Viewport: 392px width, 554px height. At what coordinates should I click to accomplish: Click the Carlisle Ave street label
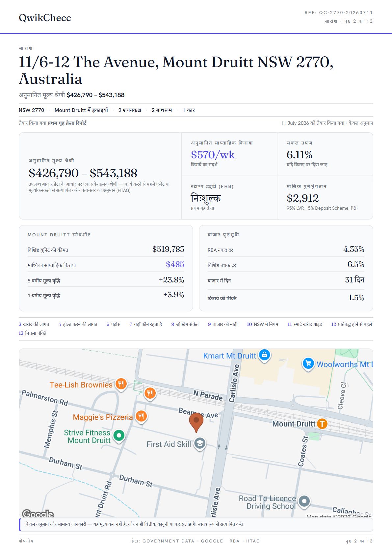coord(234,383)
